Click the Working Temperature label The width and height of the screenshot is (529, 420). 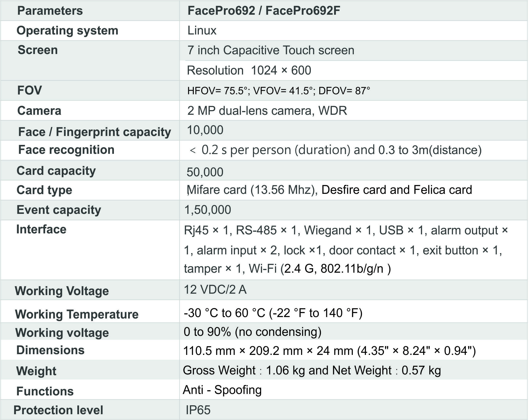(77, 314)
